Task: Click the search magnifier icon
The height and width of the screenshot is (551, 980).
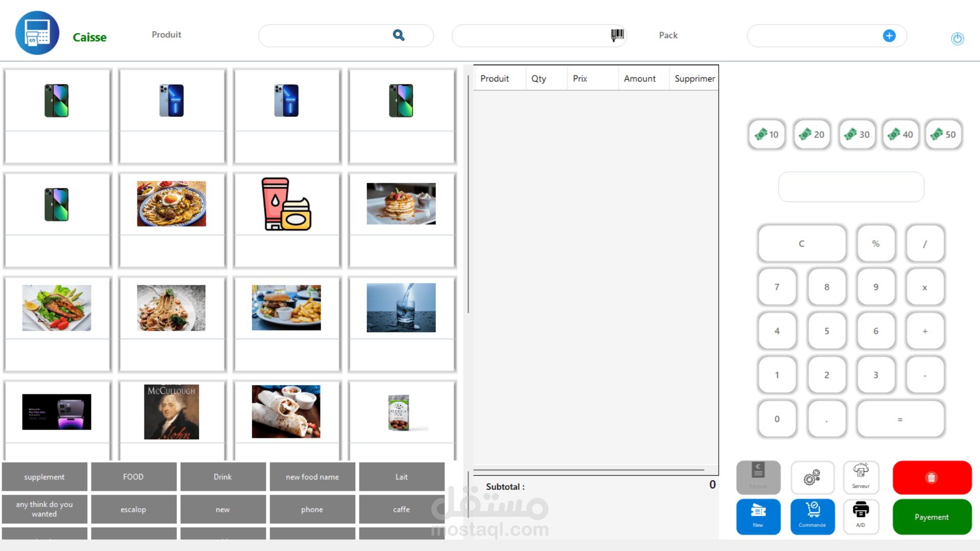Action: coord(399,35)
